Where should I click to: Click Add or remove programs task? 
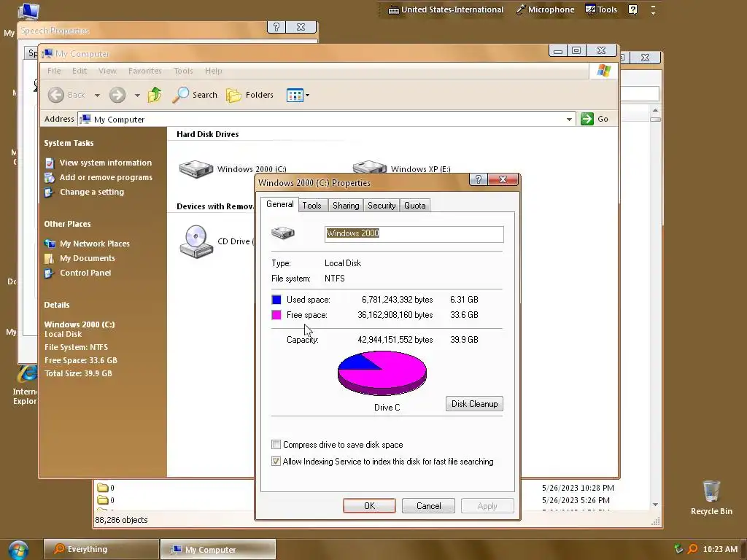point(106,178)
